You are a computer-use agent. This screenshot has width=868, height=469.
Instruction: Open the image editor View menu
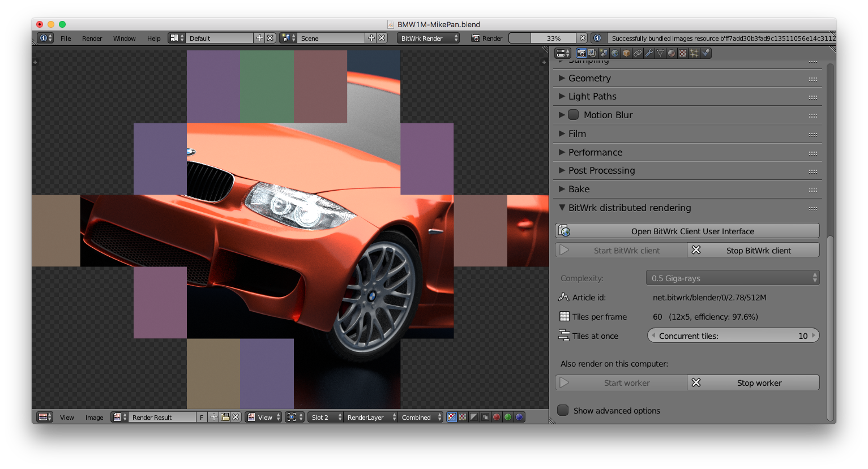tap(67, 418)
